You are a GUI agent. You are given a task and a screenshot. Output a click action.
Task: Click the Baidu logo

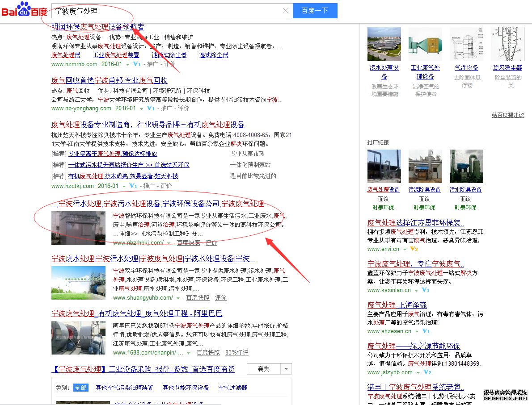[x=24, y=9]
